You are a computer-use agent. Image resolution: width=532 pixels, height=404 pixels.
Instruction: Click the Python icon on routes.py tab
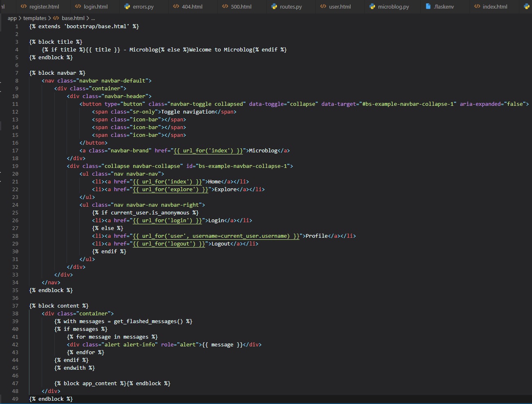click(x=274, y=7)
